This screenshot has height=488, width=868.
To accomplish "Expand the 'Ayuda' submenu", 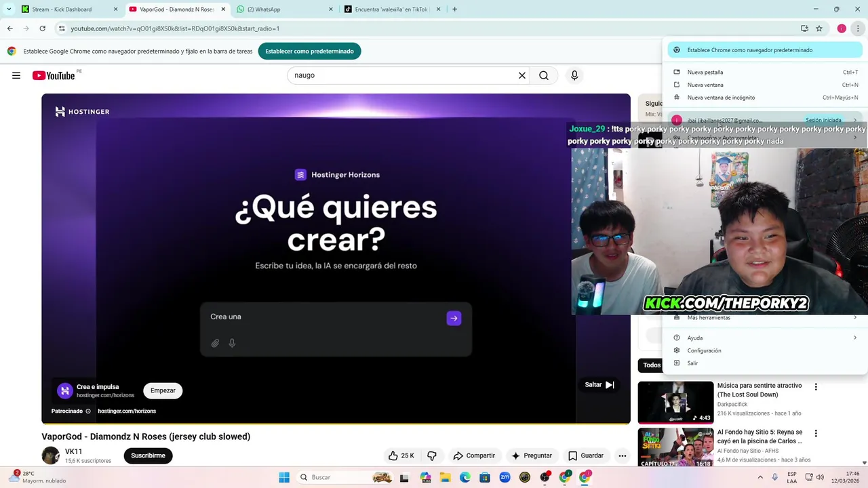I will tap(765, 338).
